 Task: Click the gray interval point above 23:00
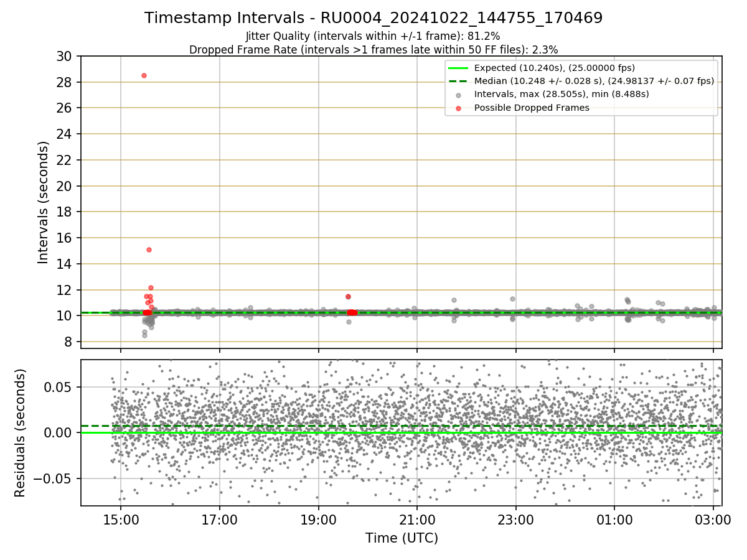click(x=512, y=299)
